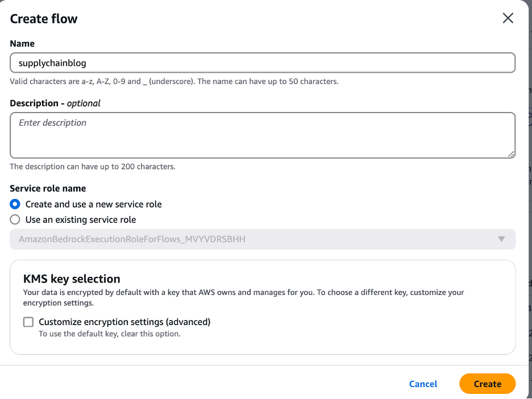Screen dimensions: 532x399
Task: Click the Description - optional label
Action: point(55,103)
